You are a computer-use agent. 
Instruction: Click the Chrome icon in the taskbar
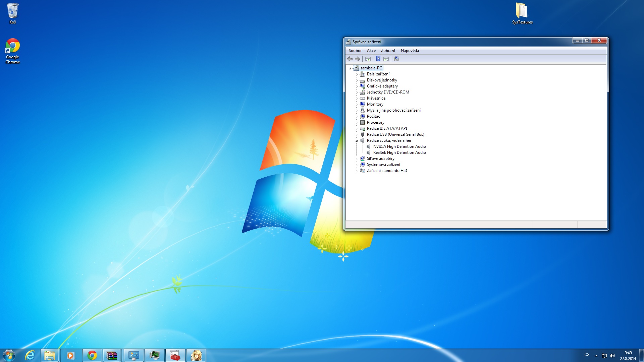[x=92, y=355]
